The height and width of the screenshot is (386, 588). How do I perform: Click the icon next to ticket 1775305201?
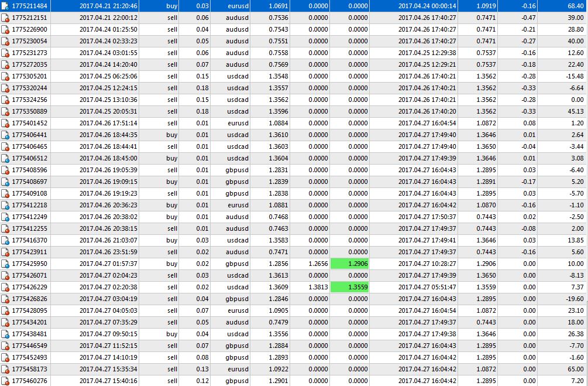5,76
